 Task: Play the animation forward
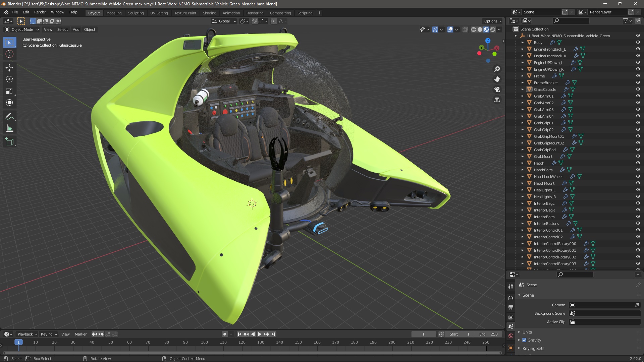[260, 334]
